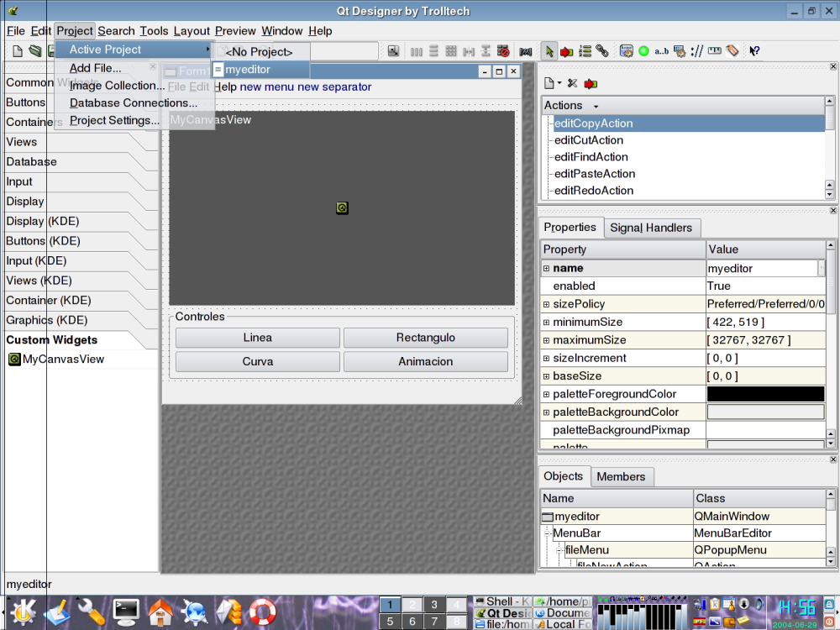Click the ruler toolbar icon

715,51
